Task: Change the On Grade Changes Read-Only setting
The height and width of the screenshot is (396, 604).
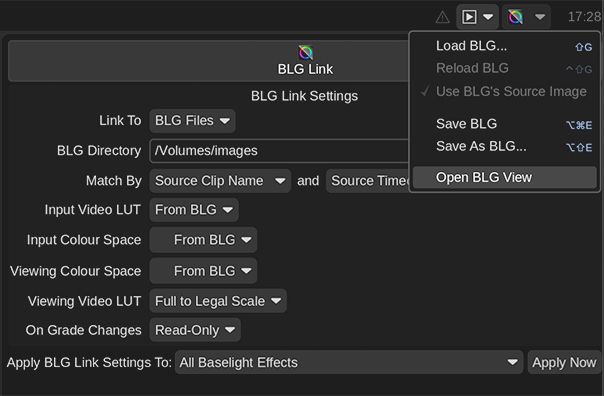Action: point(195,330)
